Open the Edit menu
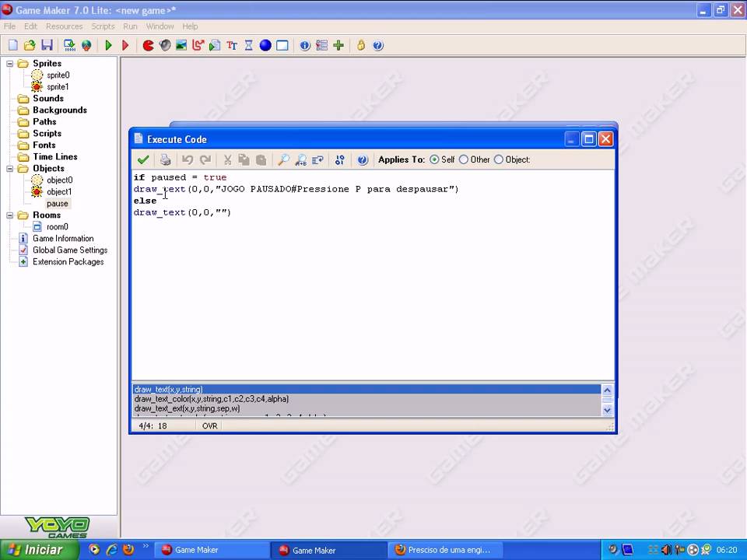Viewport: 747px width, 560px height. point(30,26)
